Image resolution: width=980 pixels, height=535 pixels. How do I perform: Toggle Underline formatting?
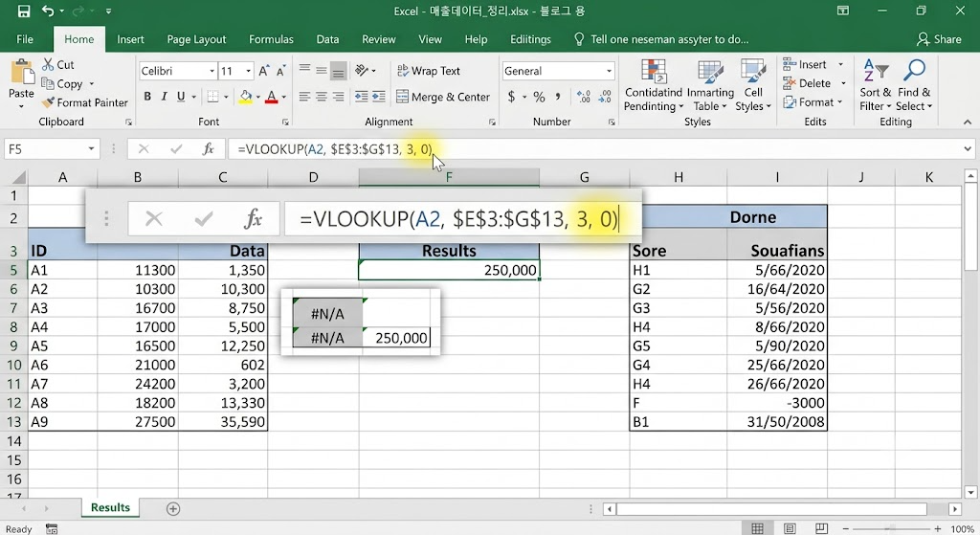181,97
